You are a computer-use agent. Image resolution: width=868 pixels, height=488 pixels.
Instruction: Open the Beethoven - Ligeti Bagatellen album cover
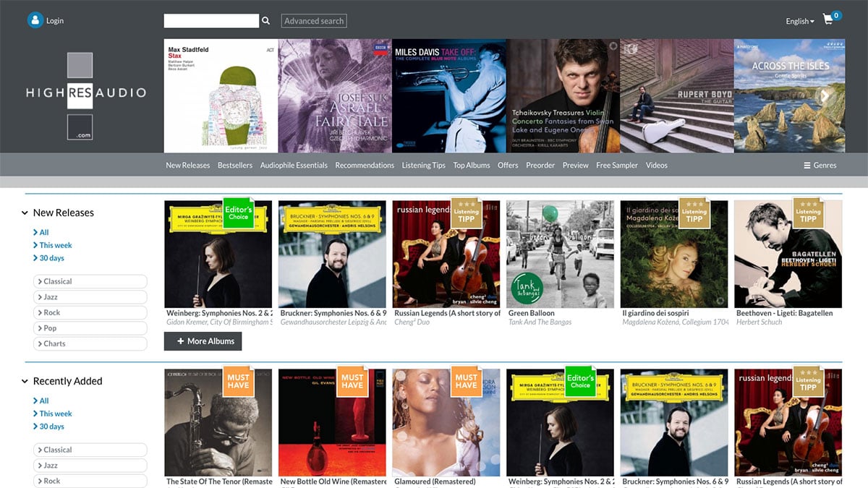click(788, 254)
